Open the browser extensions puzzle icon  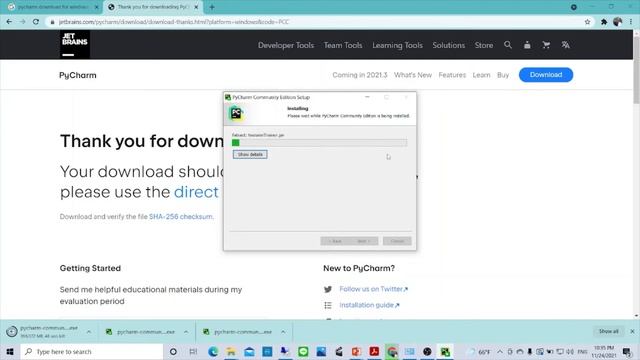click(604, 22)
